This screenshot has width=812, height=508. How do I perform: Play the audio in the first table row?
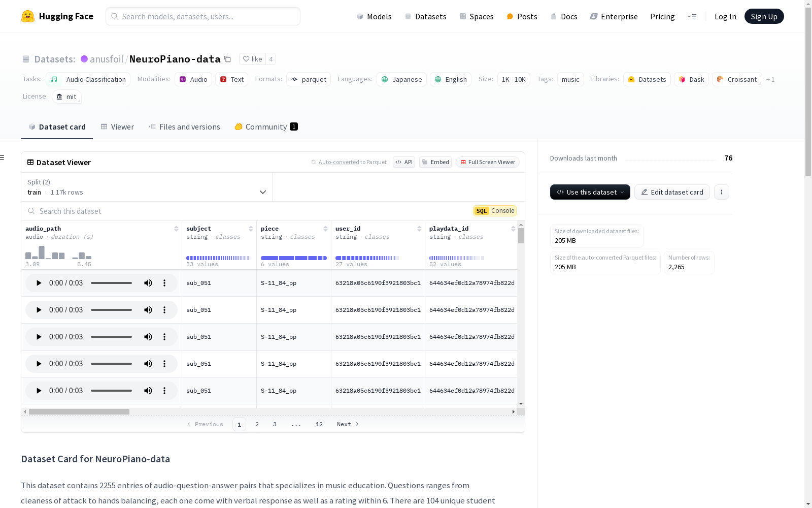pyautogui.click(x=39, y=283)
